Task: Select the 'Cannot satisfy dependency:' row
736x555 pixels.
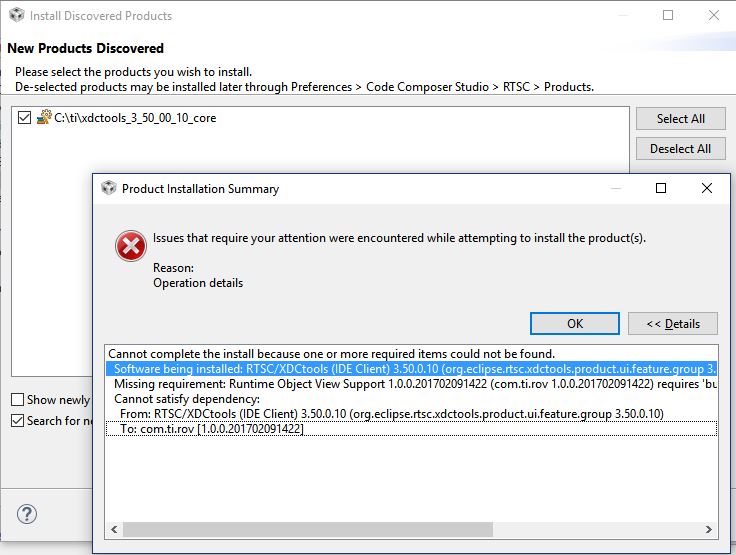Action: click(411, 399)
